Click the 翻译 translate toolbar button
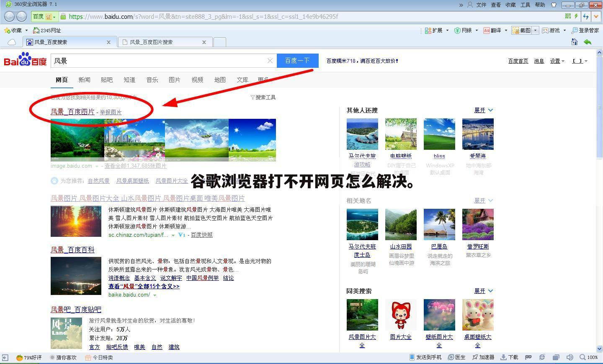 pyautogui.click(x=492, y=30)
